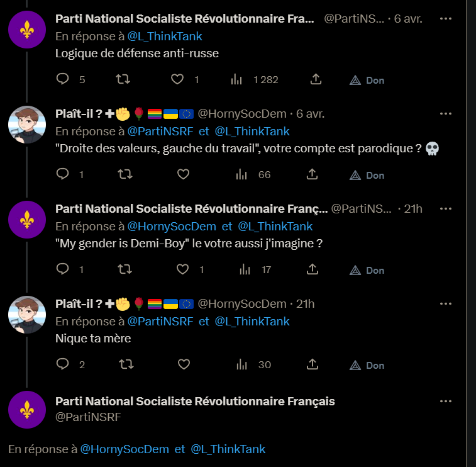Click the Plaît-il profile avatar on the 'Droite des valeurs' tweet
The image size is (476, 467).
tap(26, 125)
